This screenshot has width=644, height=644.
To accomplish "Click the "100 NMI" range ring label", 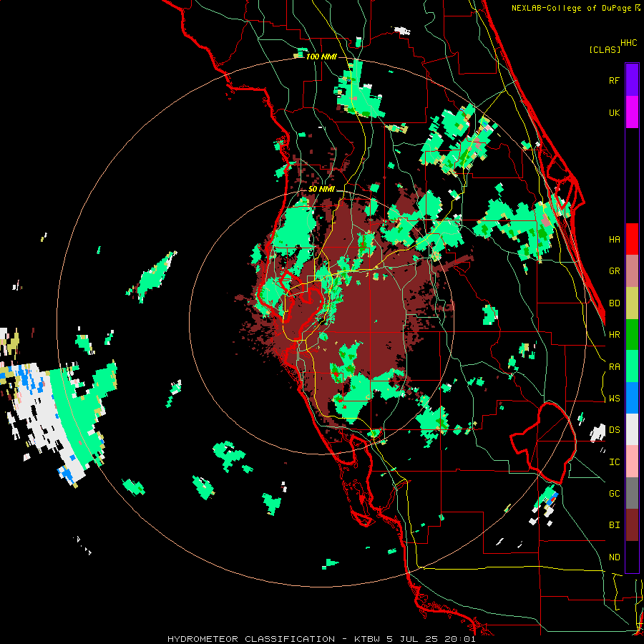I will pyautogui.click(x=321, y=57).
